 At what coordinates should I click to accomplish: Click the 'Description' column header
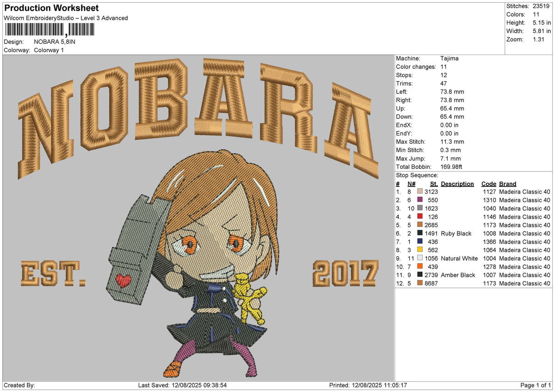pos(457,184)
